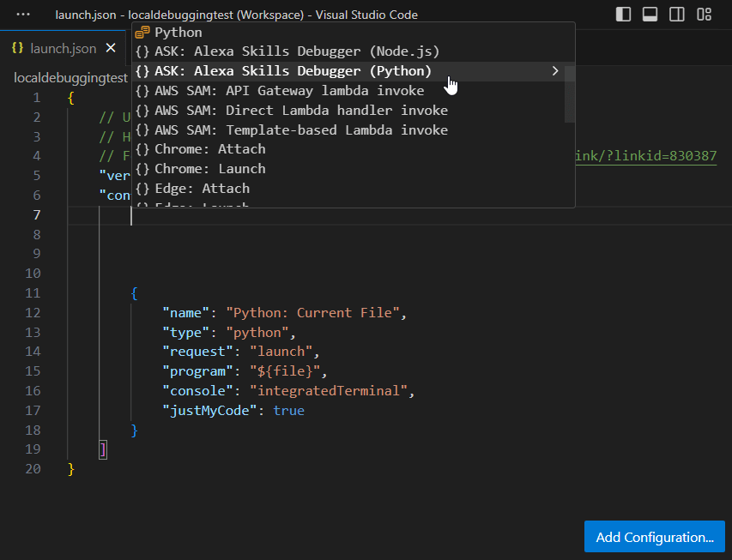Click the "${file}" program value

coord(285,371)
